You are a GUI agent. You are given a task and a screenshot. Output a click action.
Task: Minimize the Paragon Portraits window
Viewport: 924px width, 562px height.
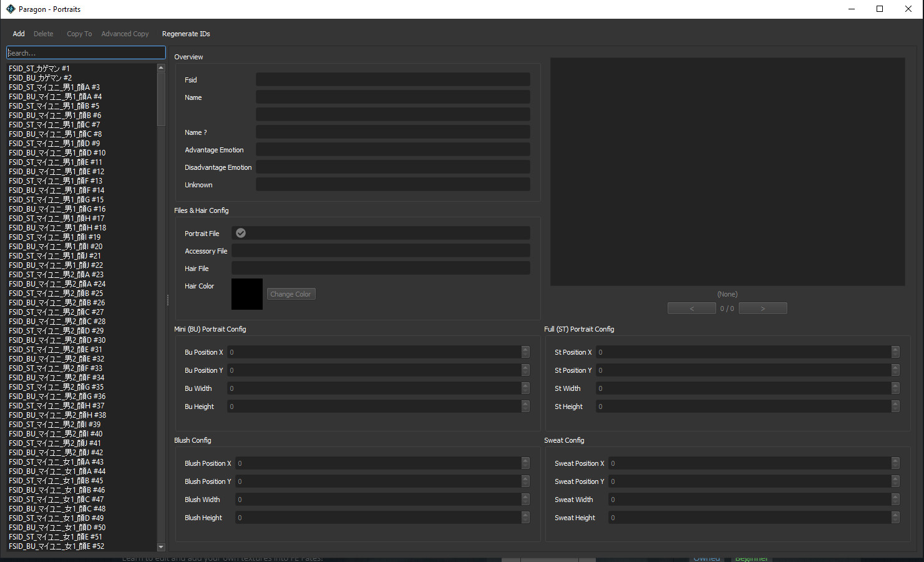click(x=852, y=9)
